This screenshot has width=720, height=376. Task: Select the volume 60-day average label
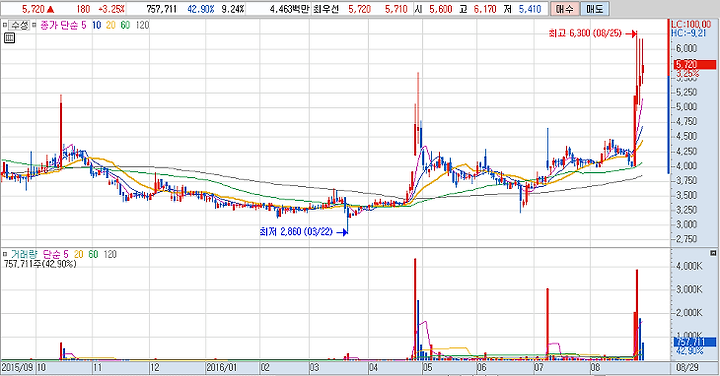tap(93, 254)
